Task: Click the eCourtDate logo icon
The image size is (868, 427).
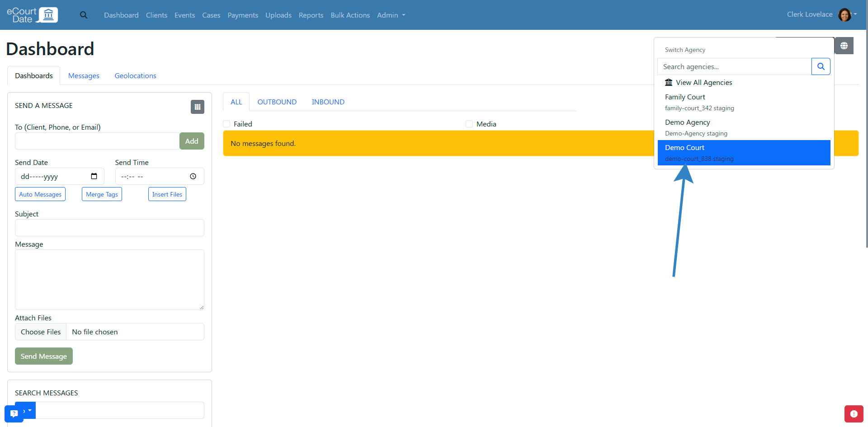Action: [x=48, y=15]
